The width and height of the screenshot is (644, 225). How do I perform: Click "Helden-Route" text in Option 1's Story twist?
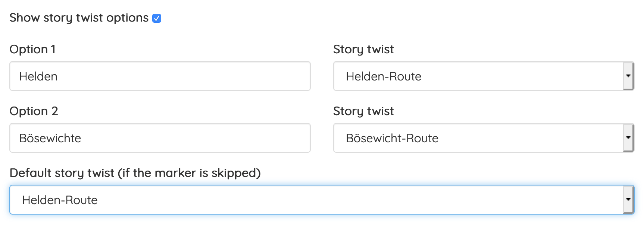click(384, 76)
